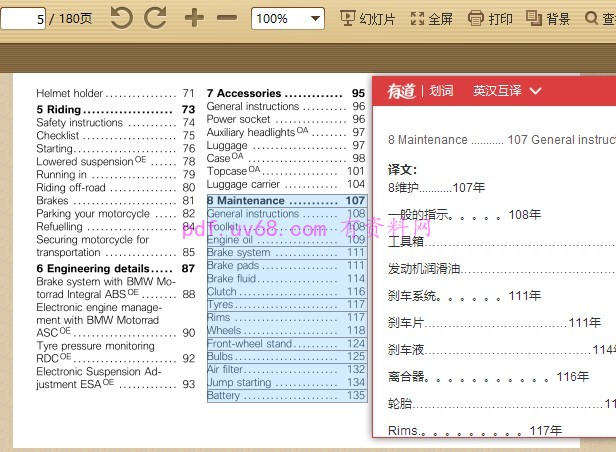The width and height of the screenshot is (616, 452).
Task: Enter fullscreen view (全屏)
Action: [x=432, y=19]
